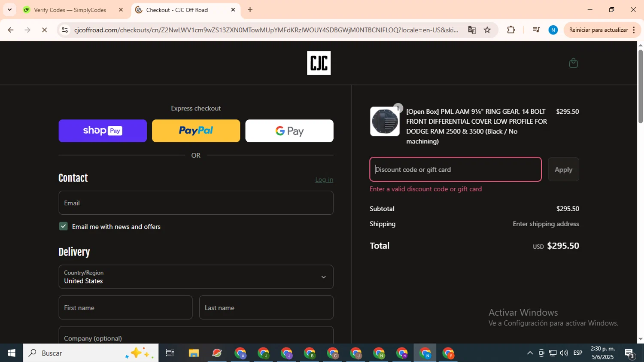
Task: Show hidden system tray icons
Action: click(x=530, y=353)
